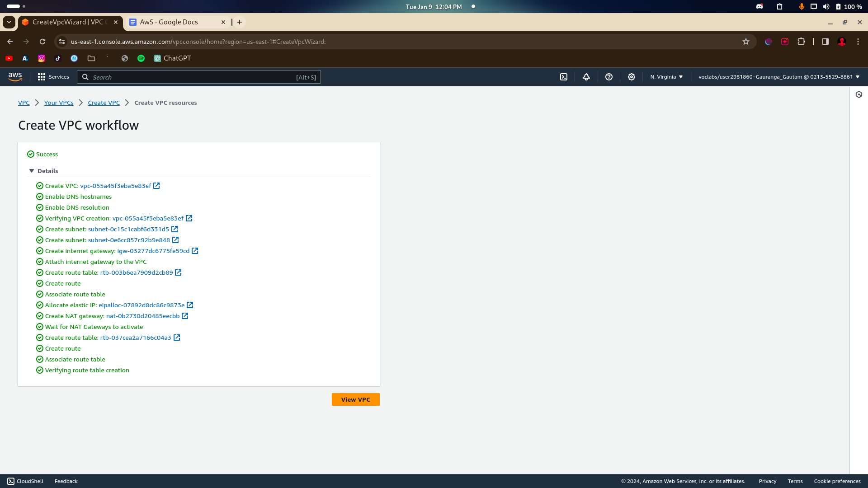Open AWS CloudShell icon in top navbar
This screenshot has width=868, height=488.
[x=564, y=77]
